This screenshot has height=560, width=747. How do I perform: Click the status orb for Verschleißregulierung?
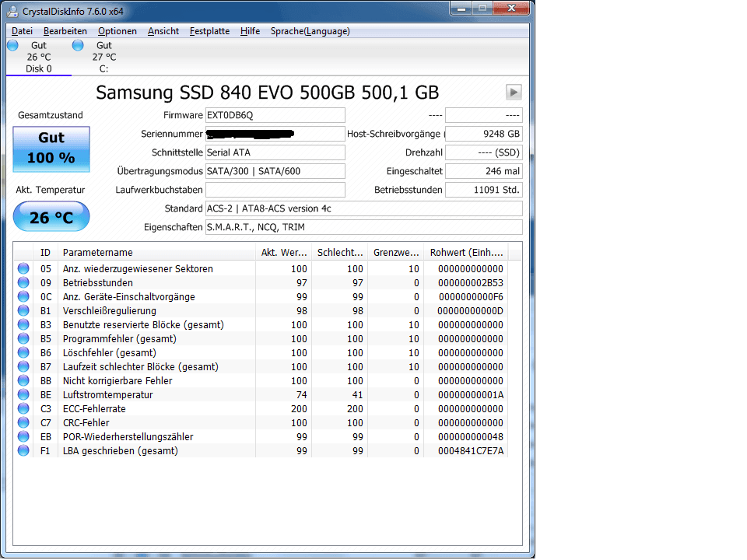(23, 310)
